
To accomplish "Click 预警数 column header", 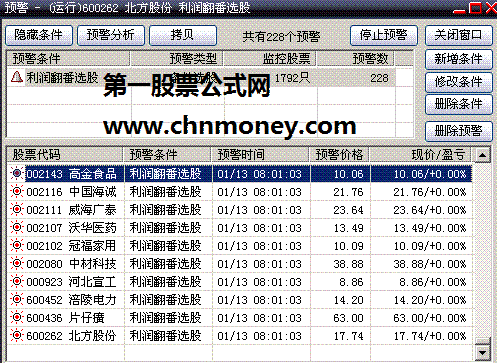I will 356,59.
